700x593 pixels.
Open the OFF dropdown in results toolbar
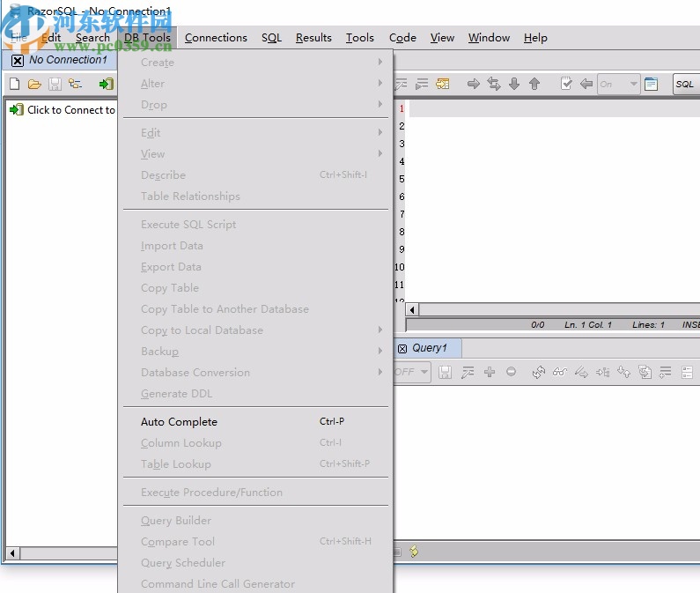click(x=411, y=372)
